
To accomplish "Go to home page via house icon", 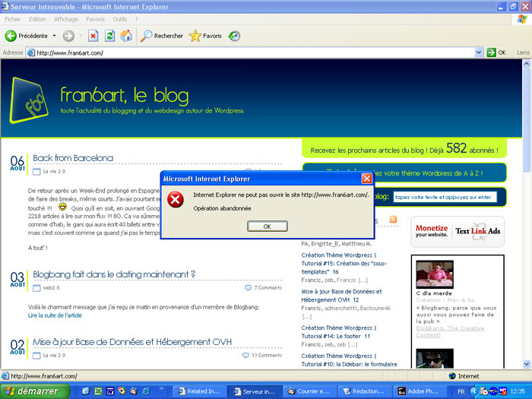I will point(126,36).
